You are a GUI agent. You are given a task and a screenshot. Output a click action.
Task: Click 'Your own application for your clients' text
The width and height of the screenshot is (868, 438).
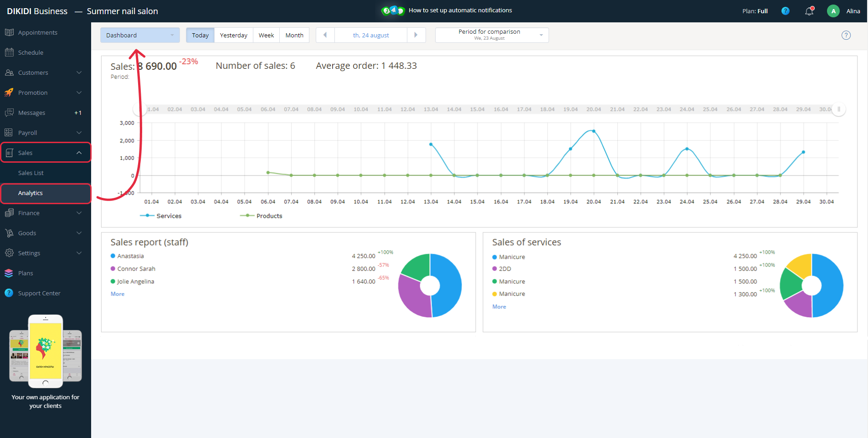click(46, 402)
